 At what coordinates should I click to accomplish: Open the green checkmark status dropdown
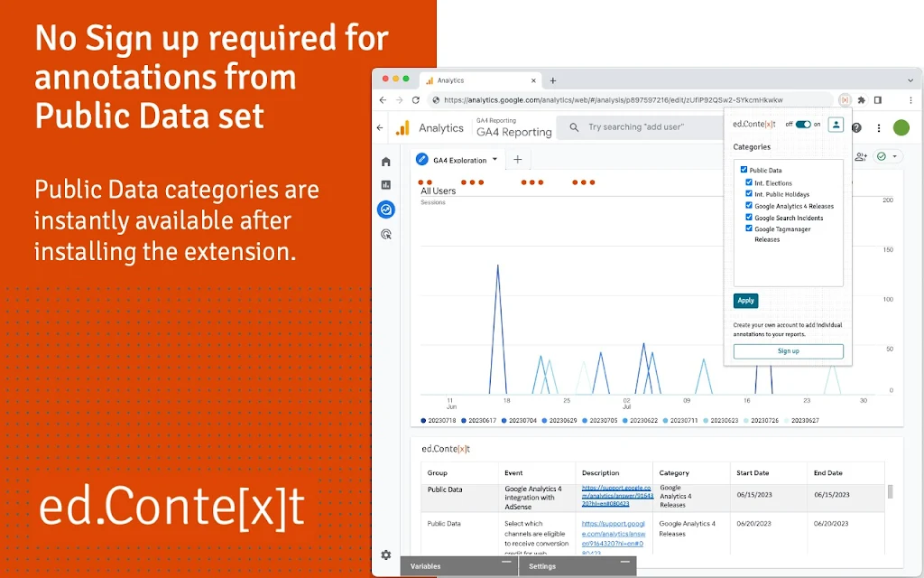pyautogui.click(x=888, y=157)
